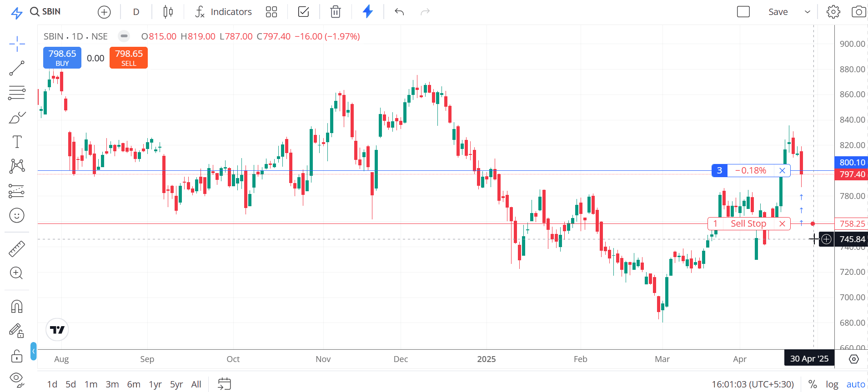Open timezone menu at 16:01:03 (UTC+5:30)
The width and height of the screenshot is (868, 392).
pyautogui.click(x=753, y=384)
